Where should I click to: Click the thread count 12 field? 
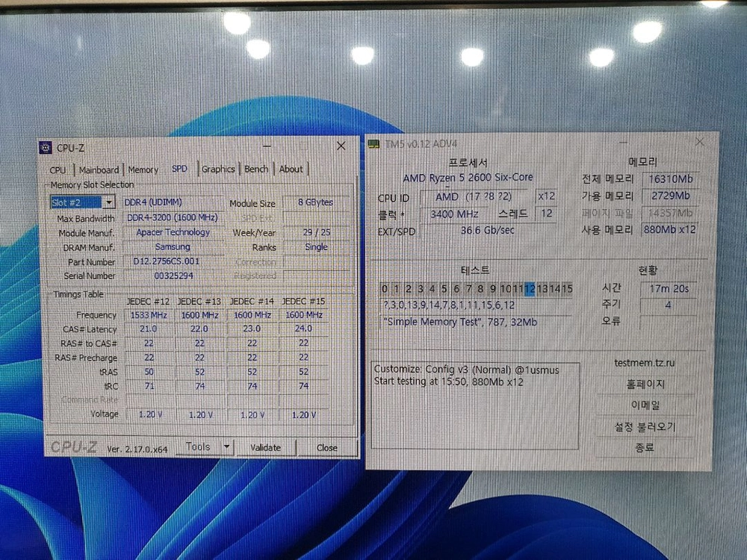[546, 214]
